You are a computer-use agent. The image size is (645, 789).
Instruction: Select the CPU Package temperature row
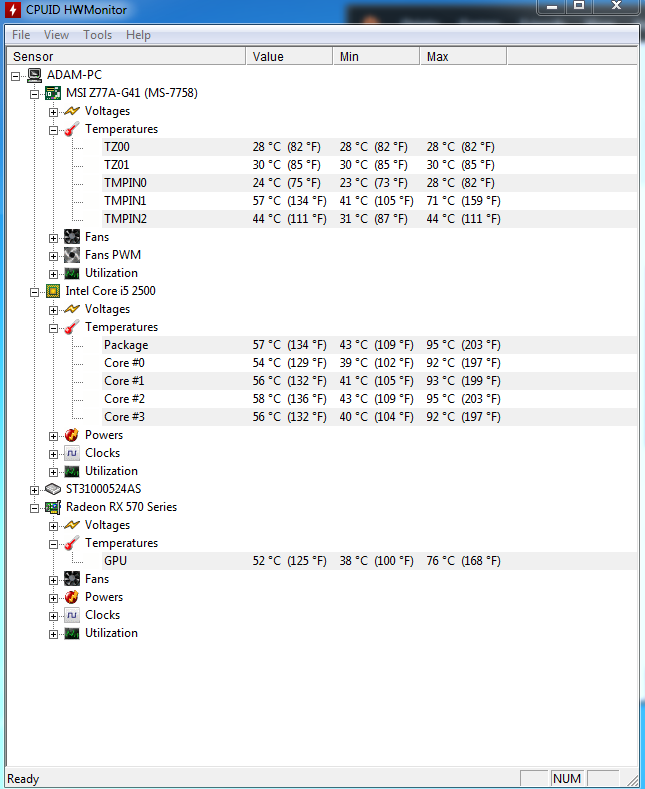pyautogui.click(x=370, y=345)
